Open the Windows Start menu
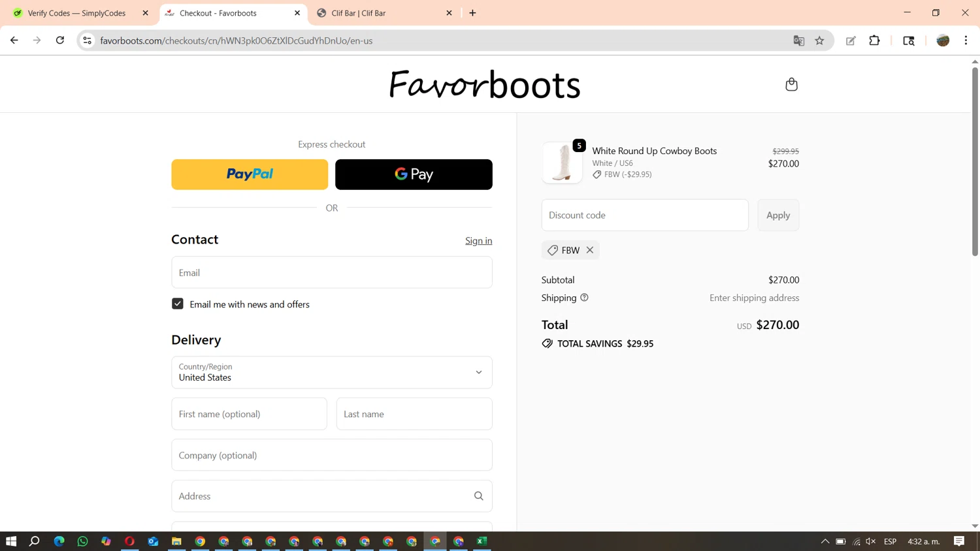 pos(11,541)
